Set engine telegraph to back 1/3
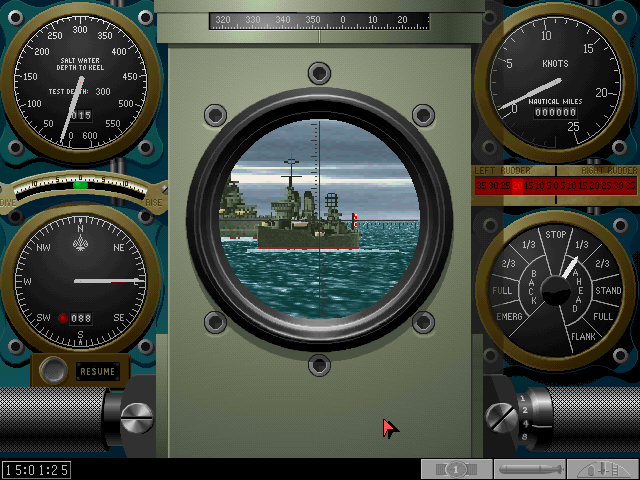This screenshot has height=480, width=640. 529,244
